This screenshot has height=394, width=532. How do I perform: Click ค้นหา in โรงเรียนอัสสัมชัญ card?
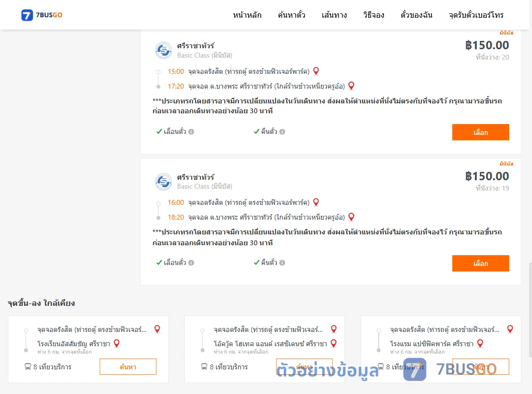click(128, 366)
